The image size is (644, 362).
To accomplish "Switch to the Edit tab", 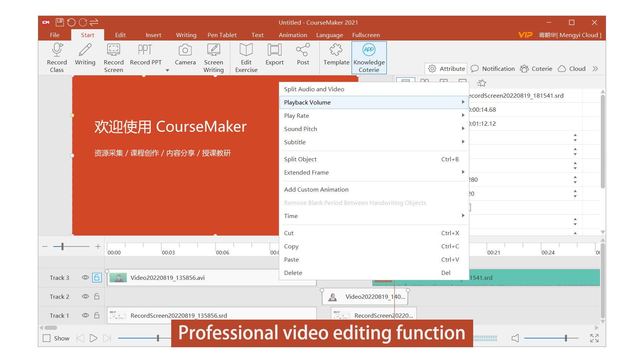I will click(x=120, y=35).
